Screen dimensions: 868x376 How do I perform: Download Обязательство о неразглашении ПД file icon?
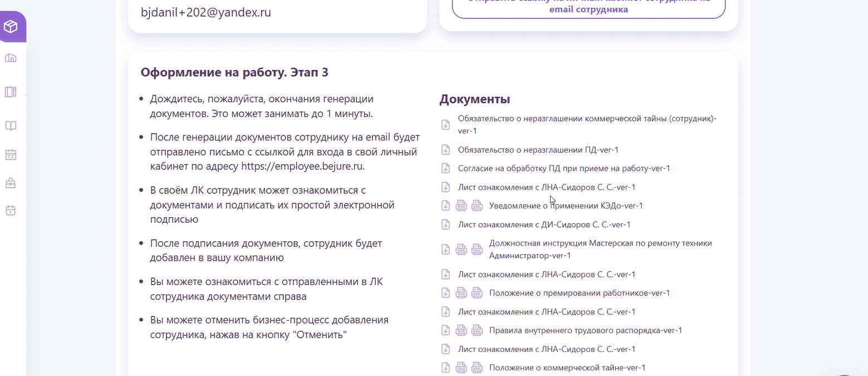(x=445, y=150)
